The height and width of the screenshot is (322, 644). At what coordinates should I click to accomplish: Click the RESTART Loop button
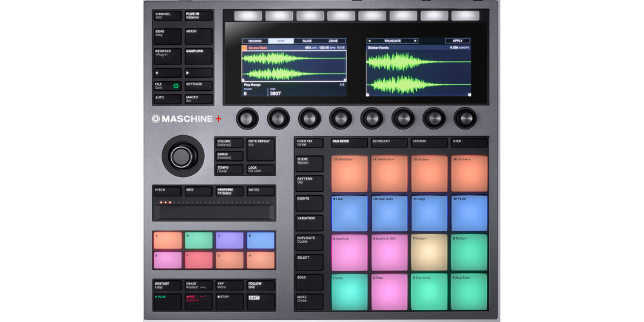point(167,285)
